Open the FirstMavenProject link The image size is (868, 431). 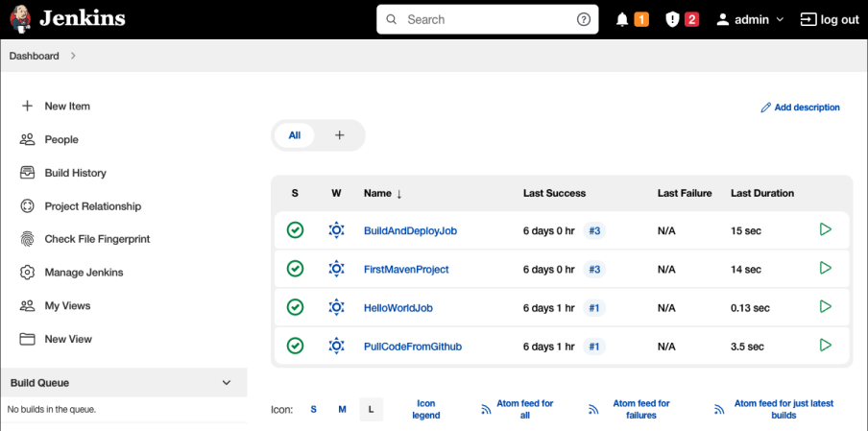(x=406, y=270)
